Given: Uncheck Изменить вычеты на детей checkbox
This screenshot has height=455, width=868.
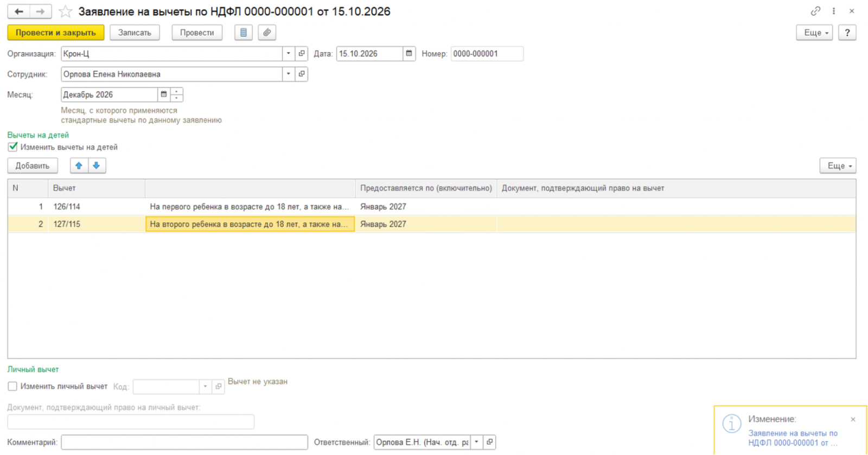Looking at the screenshot, I should tap(12, 147).
